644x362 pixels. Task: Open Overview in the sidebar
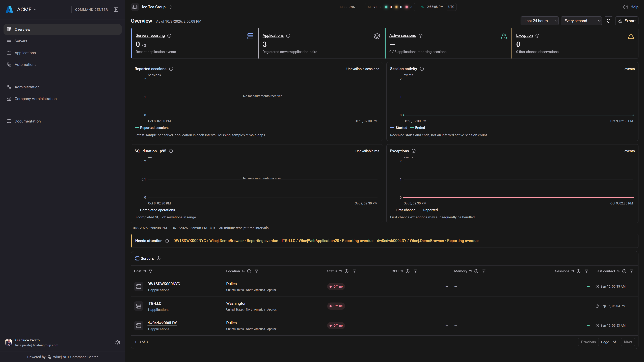point(63,29)
